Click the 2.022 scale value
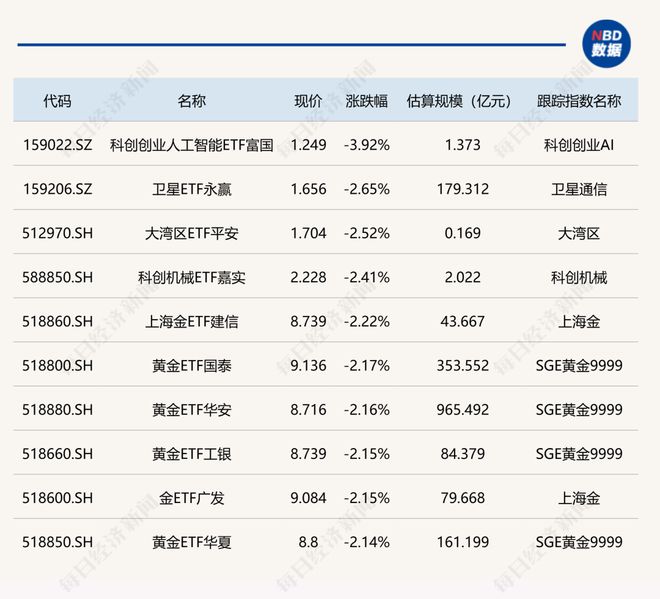 (x=463, y=277)
